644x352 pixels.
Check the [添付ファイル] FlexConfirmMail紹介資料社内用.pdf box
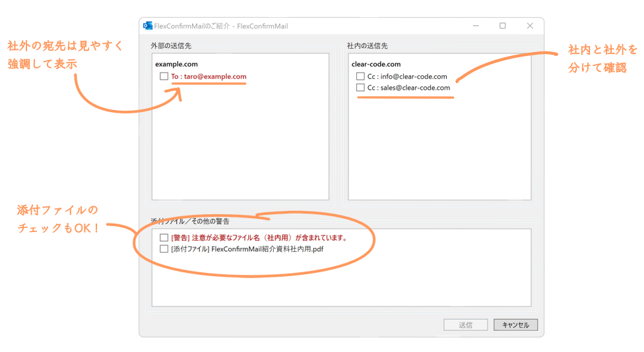click(164, 249)
